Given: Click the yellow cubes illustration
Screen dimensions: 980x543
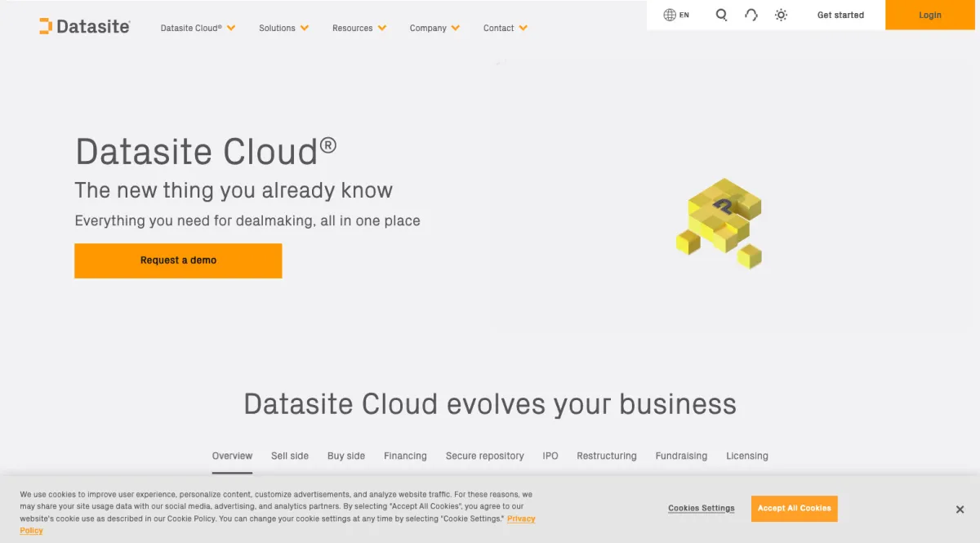Looking at the screenshot, I should tap(719, 223).
